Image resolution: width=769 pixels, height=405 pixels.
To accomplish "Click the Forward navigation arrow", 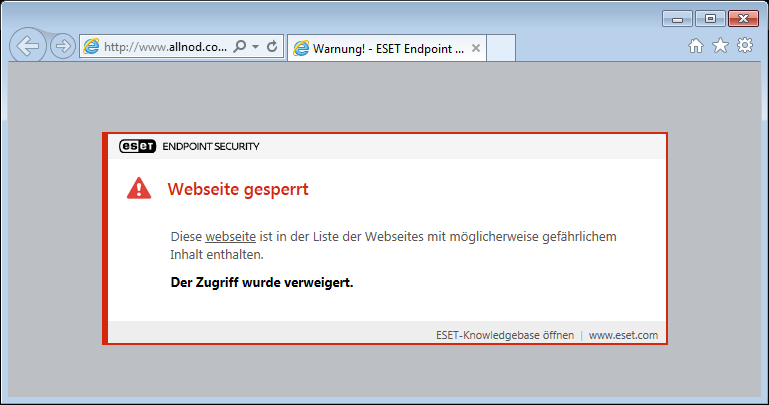I will [x=63, y=47].
